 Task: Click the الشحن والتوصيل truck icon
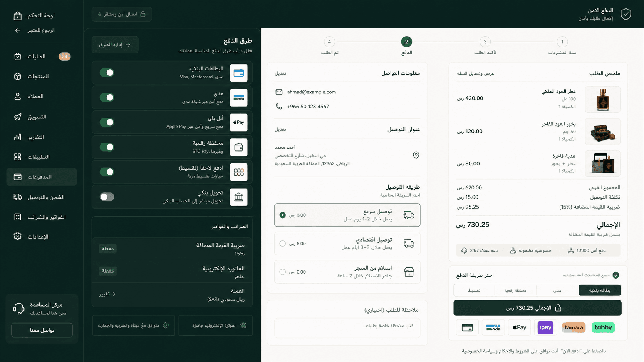(x=17, y=197)
